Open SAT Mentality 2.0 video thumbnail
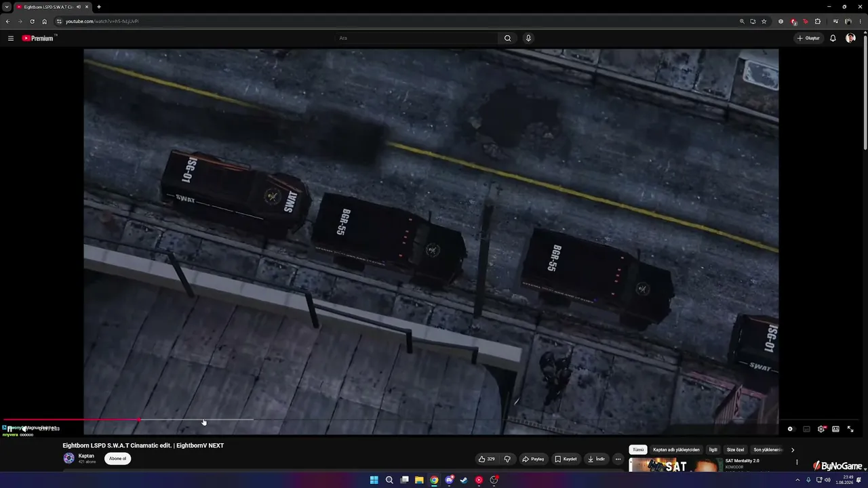 click(x=675, y=465)
